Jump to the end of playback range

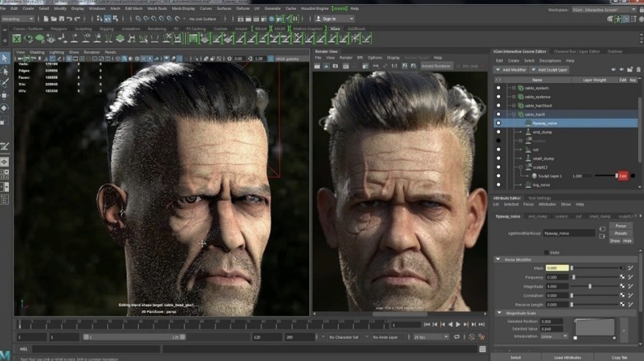point(482,325)
